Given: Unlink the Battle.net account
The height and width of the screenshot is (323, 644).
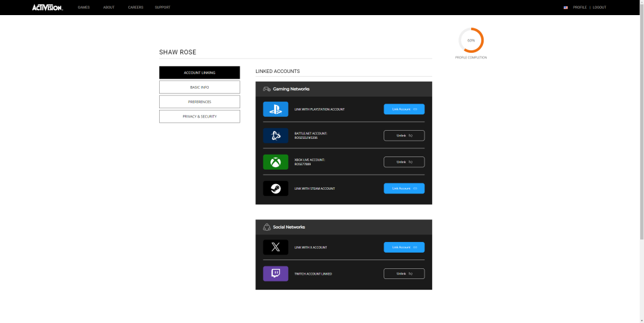Looking at the screenshot, I should pyautogui.click(x=404, y=136).
